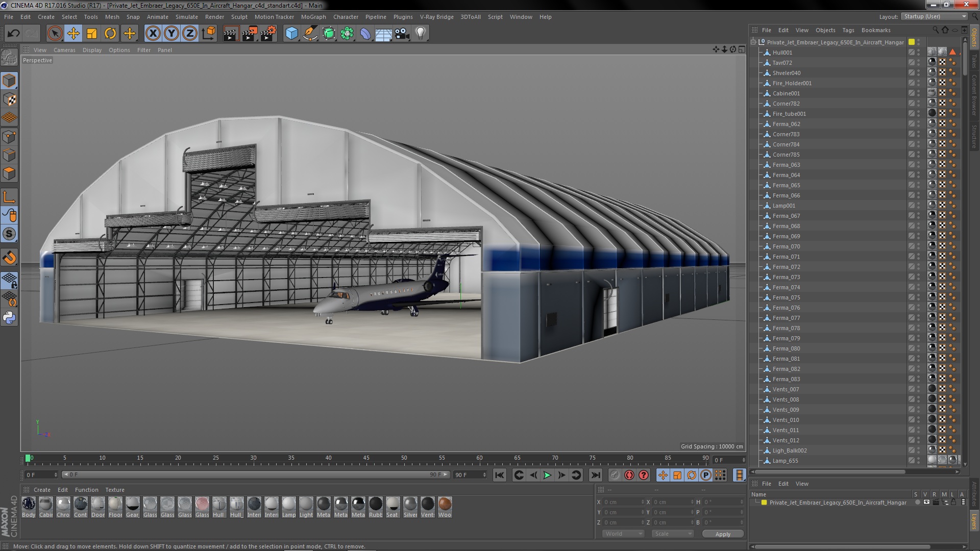
Task: Toggle visibility dots for Hull001
Action: click(918, 53)
